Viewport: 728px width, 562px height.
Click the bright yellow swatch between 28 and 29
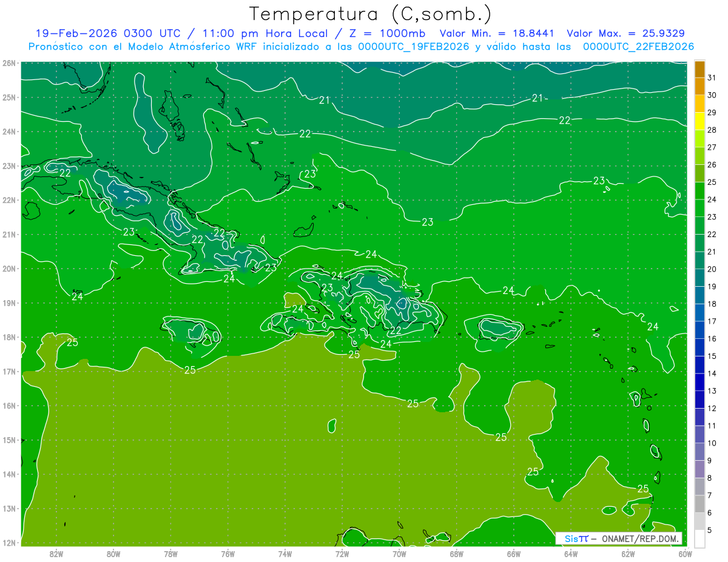pyautogui.click(x=699, y=121)
